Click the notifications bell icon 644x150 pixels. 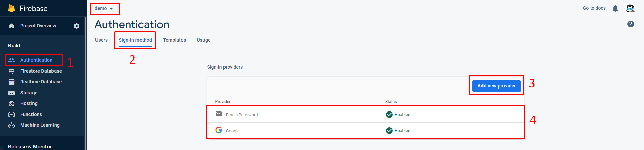[x=615, y=8]
